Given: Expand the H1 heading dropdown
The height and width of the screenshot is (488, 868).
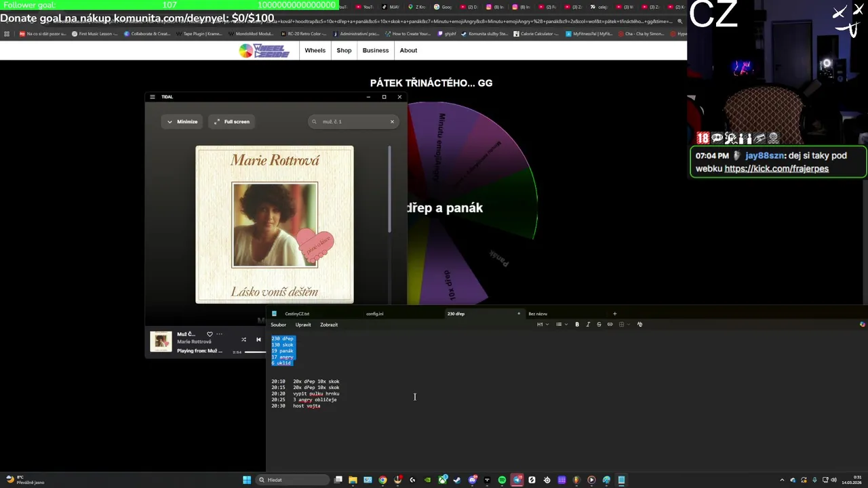Looking at the screenshot, I should (x=543, y=325).
